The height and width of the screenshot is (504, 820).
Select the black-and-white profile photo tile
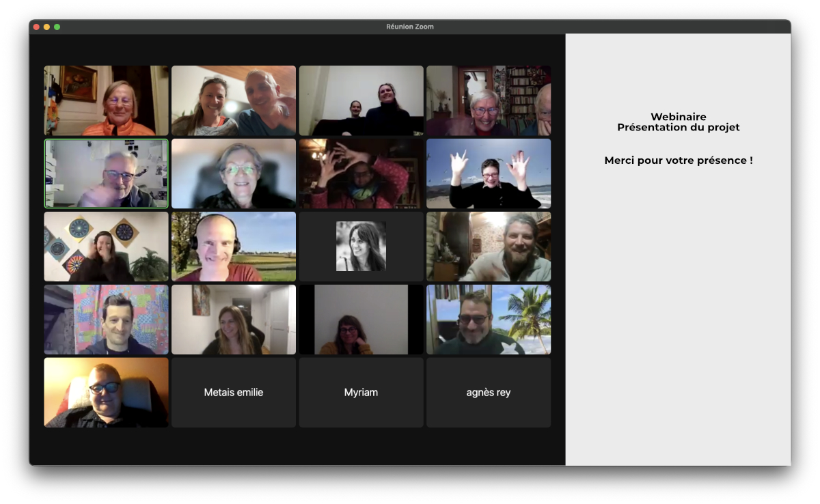361,247
